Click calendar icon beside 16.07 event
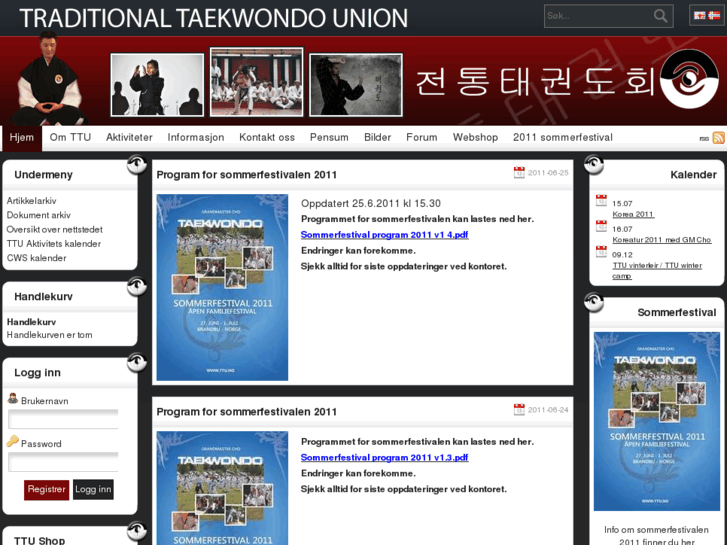The width and height of the screenshot is (727, 545). pos(601,226)
